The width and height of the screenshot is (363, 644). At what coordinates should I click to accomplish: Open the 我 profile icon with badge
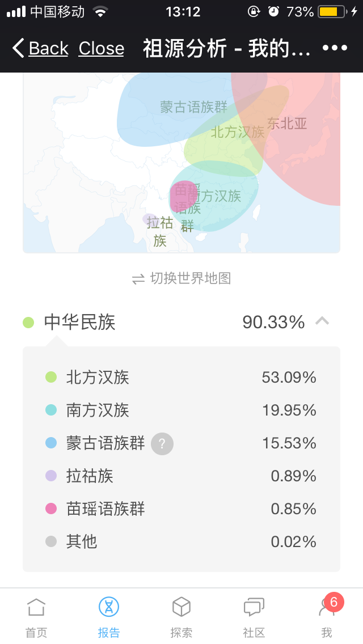coord(328,607)
